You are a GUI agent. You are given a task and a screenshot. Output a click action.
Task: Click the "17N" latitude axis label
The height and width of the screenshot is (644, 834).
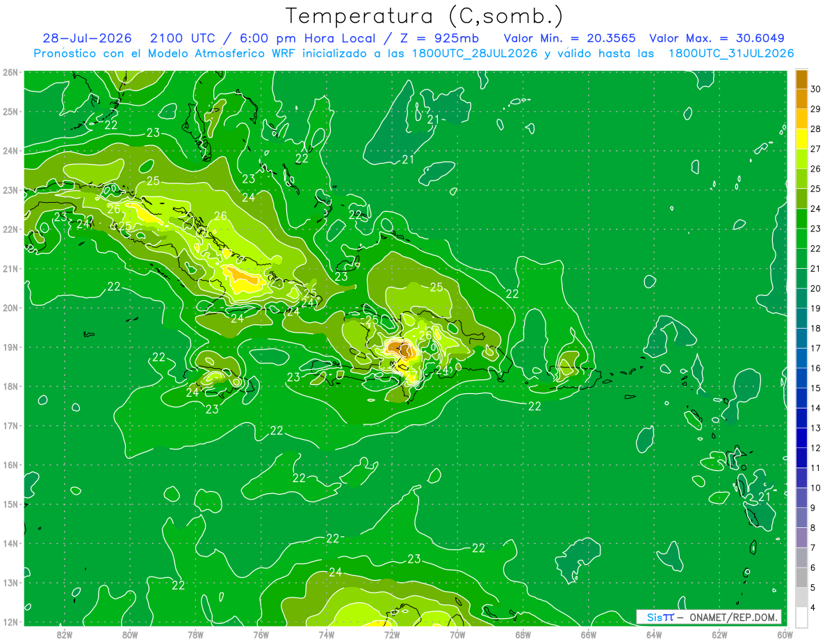10,426
